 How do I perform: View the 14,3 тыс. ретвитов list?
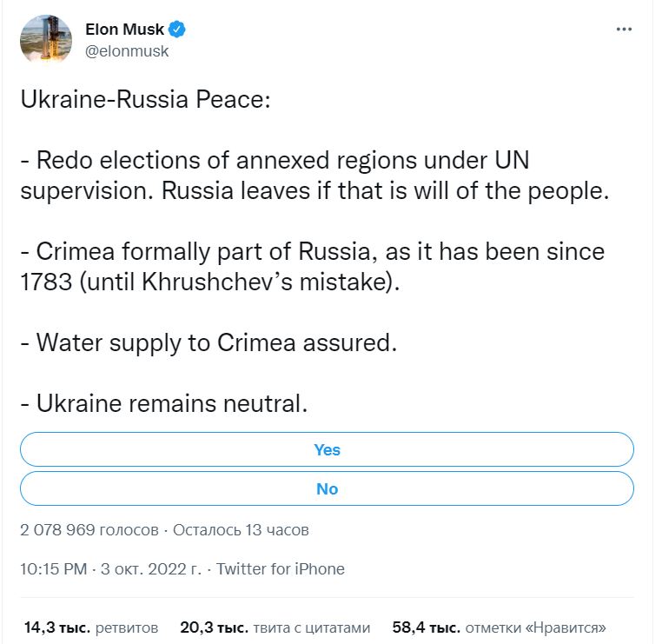pos(91,627)
